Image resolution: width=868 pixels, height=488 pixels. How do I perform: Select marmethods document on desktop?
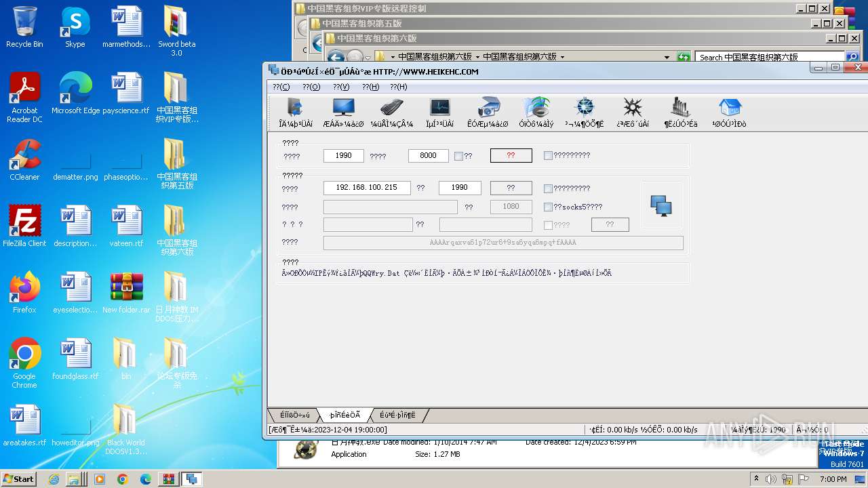pyautogui.click(x=126, y=27)
